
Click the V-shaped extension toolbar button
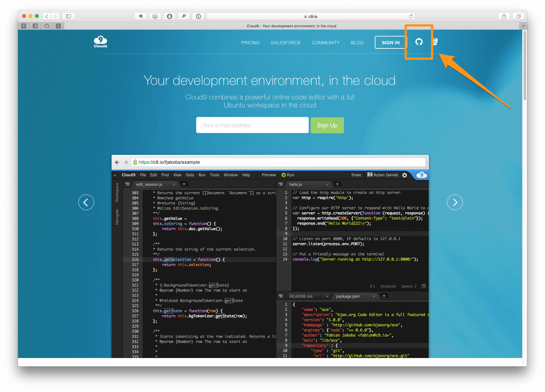click(184, 16)
